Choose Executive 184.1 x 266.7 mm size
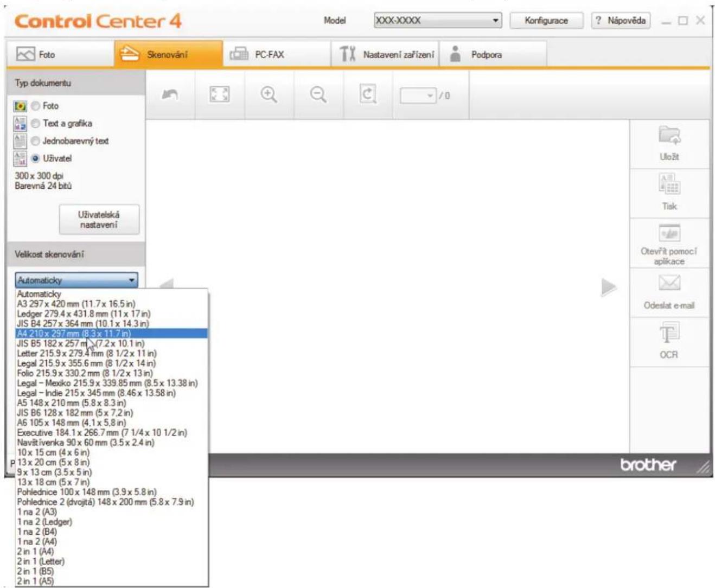This screenshot has width=715, height=588. click(x=112, y=432)
